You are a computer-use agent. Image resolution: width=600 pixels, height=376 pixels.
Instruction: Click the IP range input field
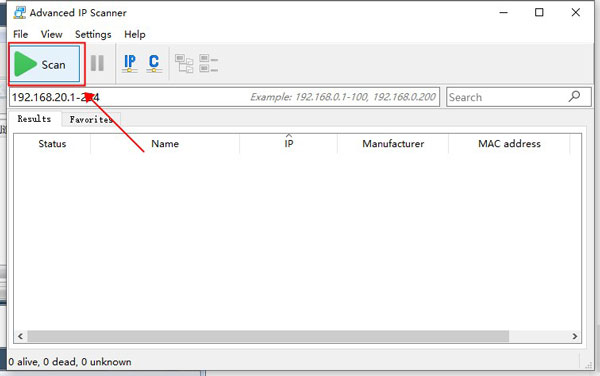(x=225, y=97)
